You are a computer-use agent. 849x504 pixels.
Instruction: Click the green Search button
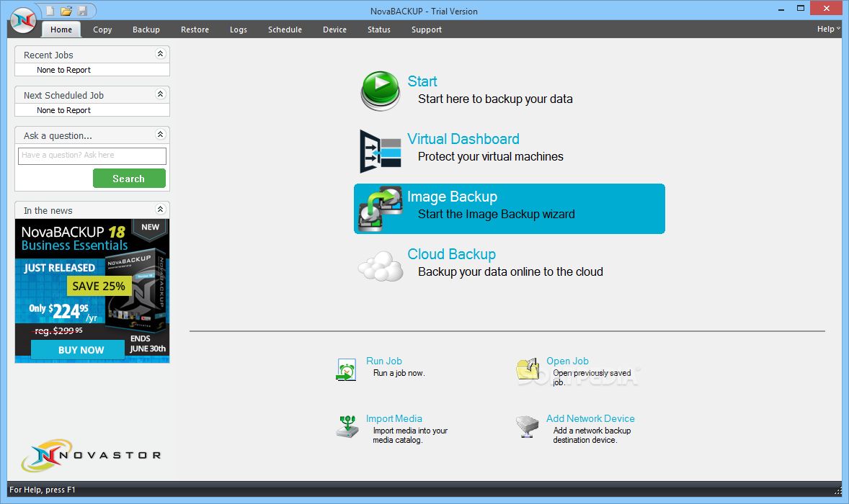point(129,179)
